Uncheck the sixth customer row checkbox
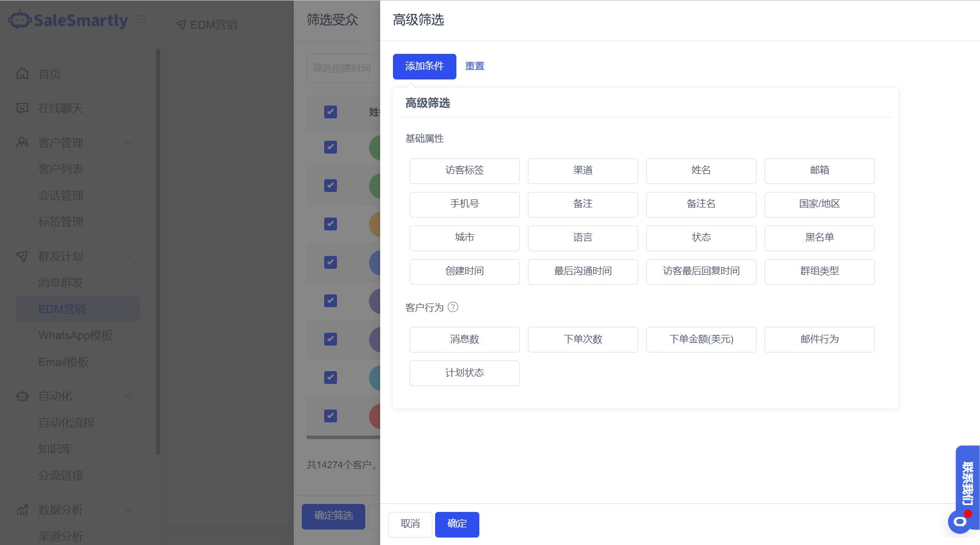 (x=331, y=339)
